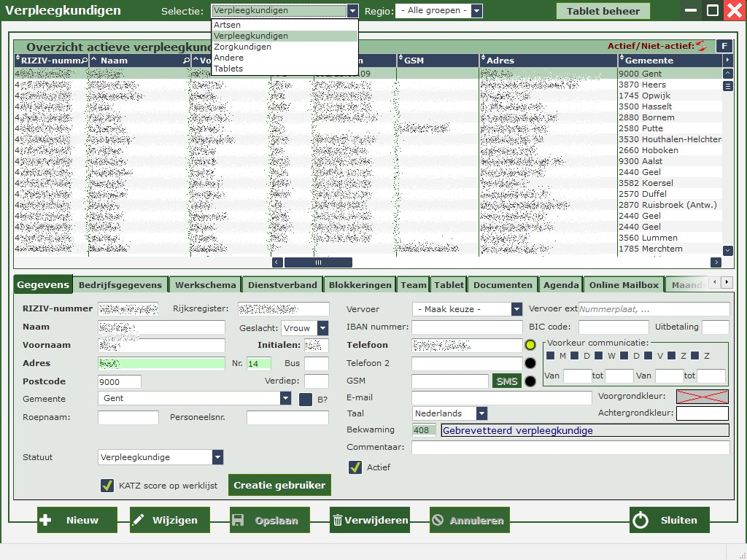The image size is (747, 560).
Task: Switch to the Werkschema tab
Action: coord(205,285)
